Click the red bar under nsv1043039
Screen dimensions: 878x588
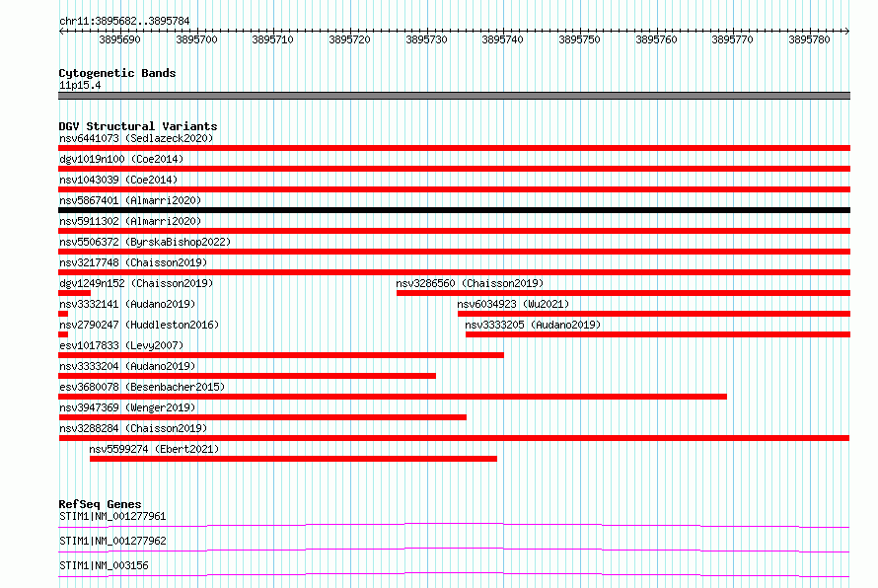(x=454, y=189)
